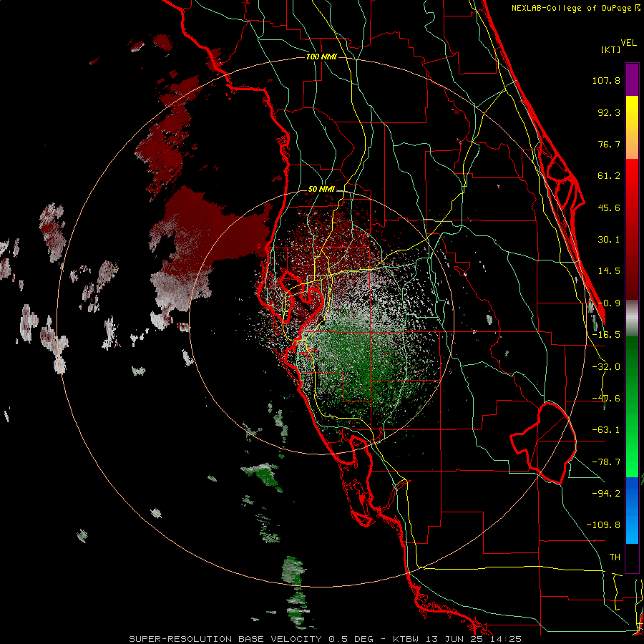
Task: Click the -16.5 velocity scale value
Action: click(606, 335)
